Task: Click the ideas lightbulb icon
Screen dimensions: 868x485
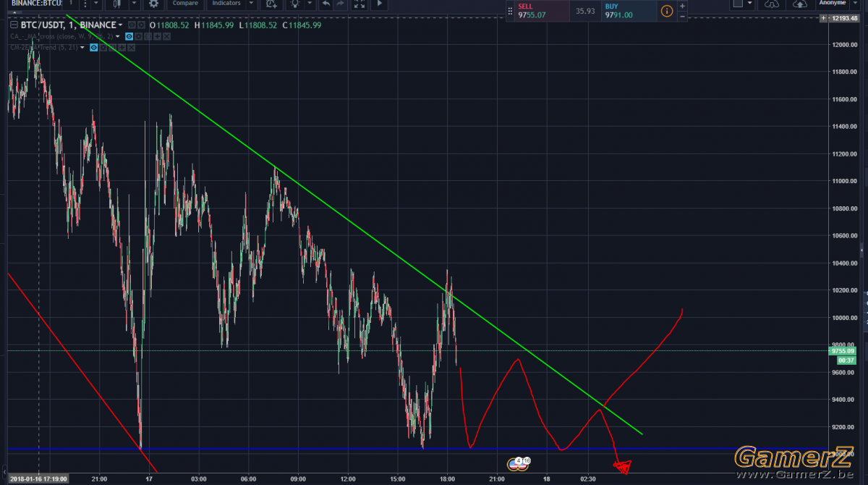Action: pyautogui.click(x=295, y=4)
